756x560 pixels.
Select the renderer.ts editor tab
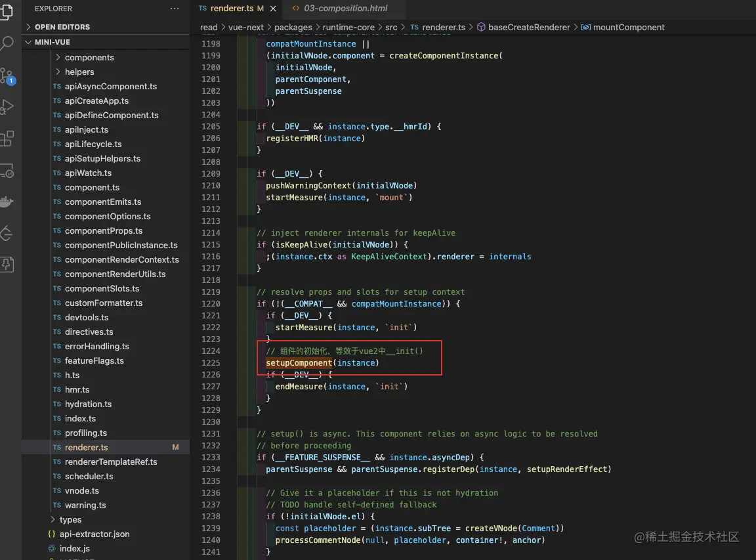pos(231,9)
